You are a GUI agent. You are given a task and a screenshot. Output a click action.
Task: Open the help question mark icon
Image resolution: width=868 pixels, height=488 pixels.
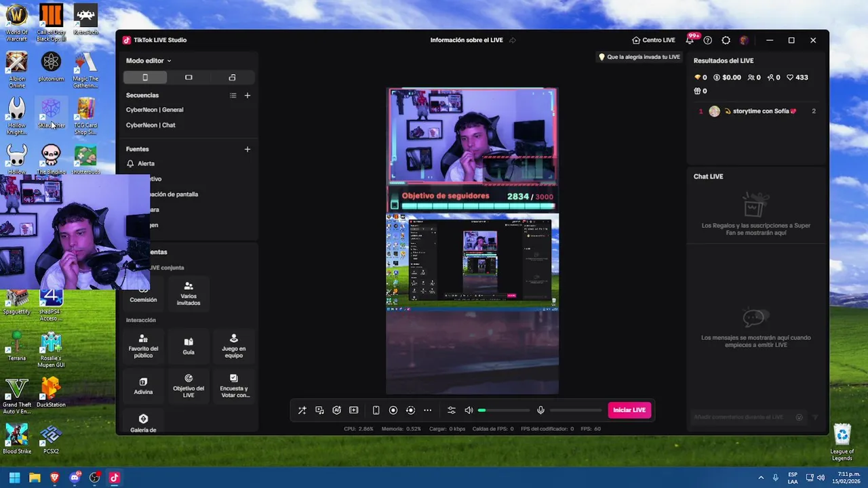pos(708,40)
